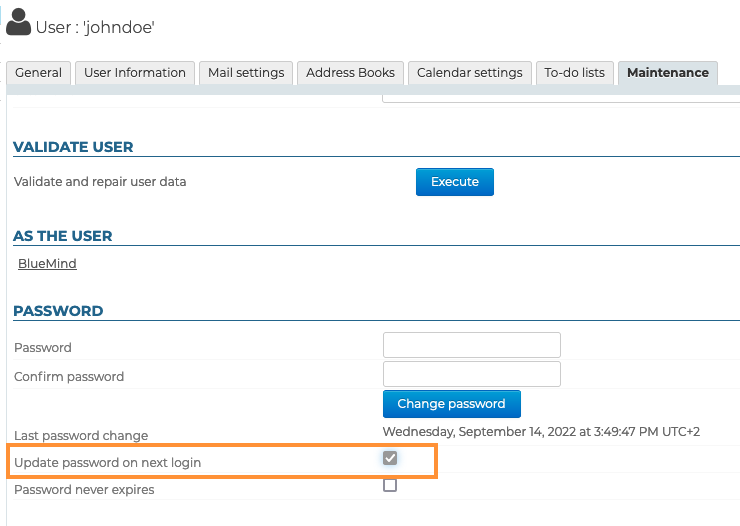Image resolution: width=740 pixels, height=526 pixels.
Task: Open the General tab
Action: [39, 73]
